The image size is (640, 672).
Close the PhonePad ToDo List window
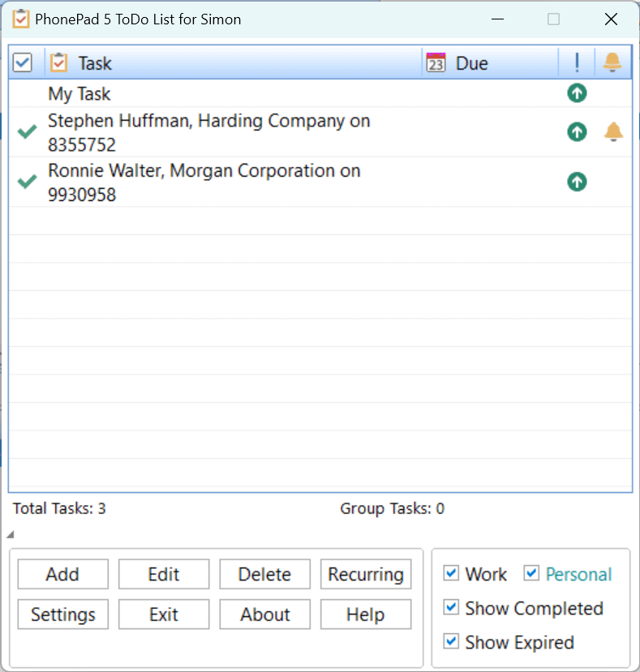[x=611, y=19]
